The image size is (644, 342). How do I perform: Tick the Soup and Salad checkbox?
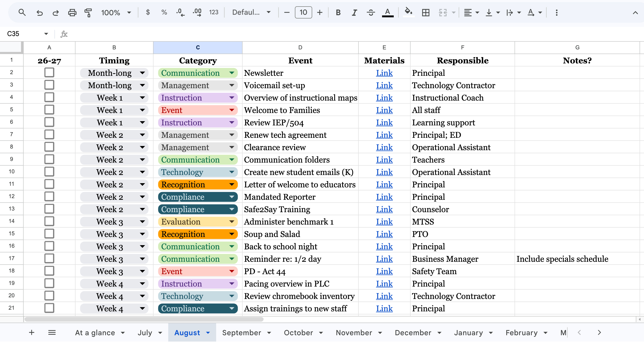tap(49, 234)
